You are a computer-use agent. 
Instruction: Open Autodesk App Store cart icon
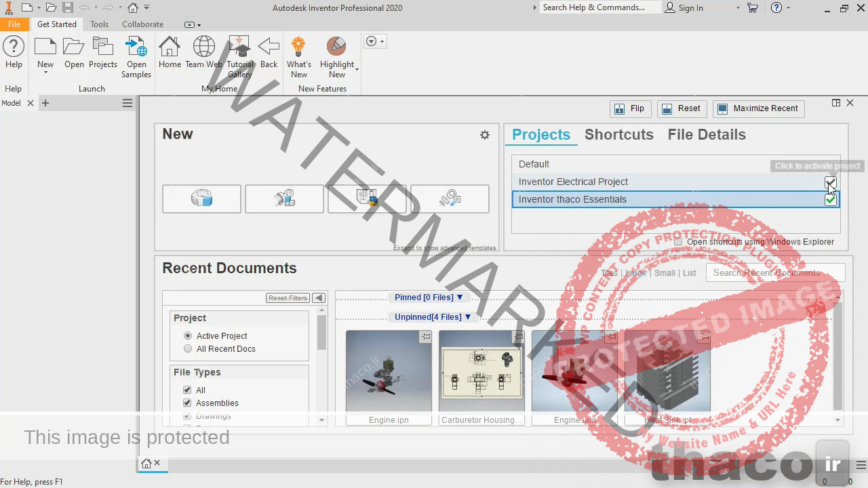coord(753,7)
